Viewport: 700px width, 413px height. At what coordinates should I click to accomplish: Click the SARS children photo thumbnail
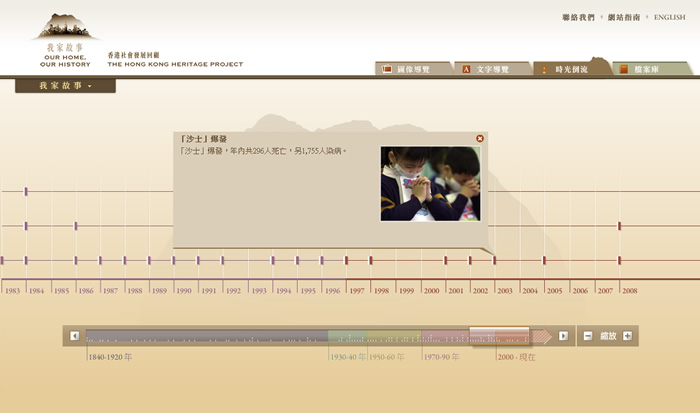tap(430, 184)
